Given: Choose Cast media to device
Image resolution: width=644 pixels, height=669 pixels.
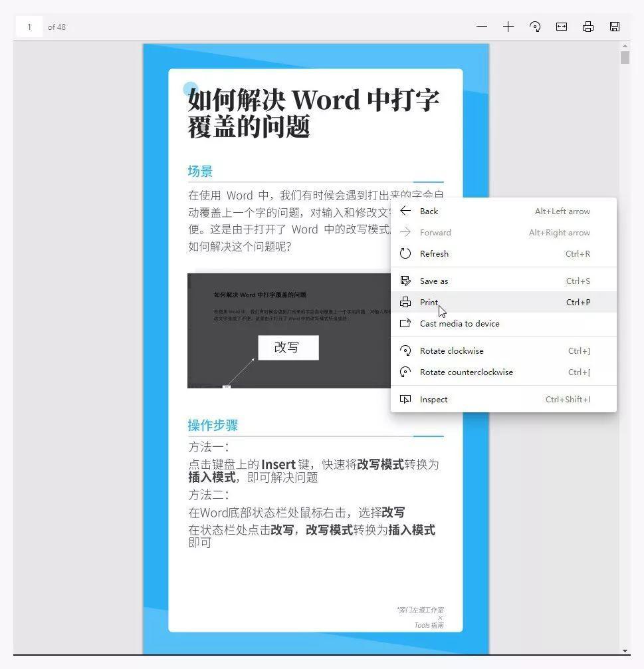Looking at the screenshot, I should [504, 323].
